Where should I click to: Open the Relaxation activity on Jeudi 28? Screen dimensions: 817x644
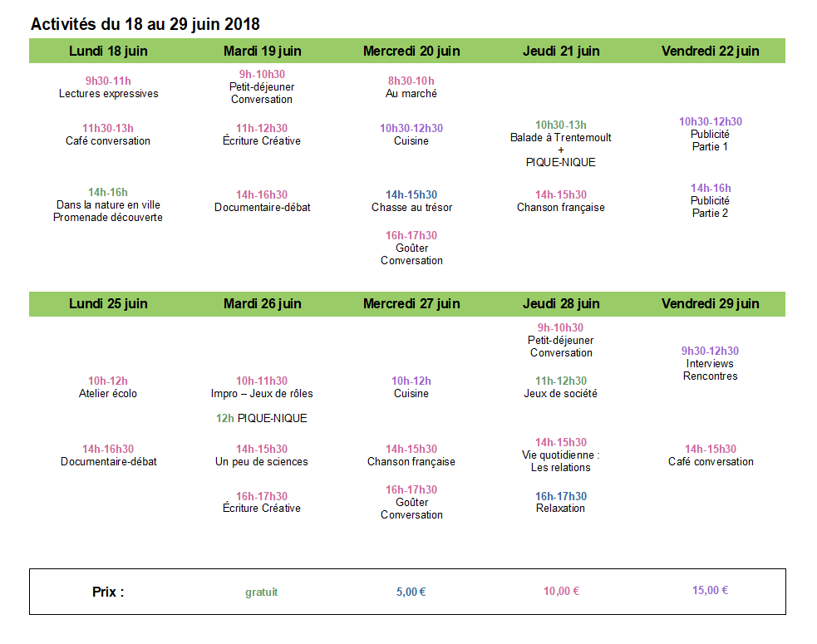coord(561,508)
